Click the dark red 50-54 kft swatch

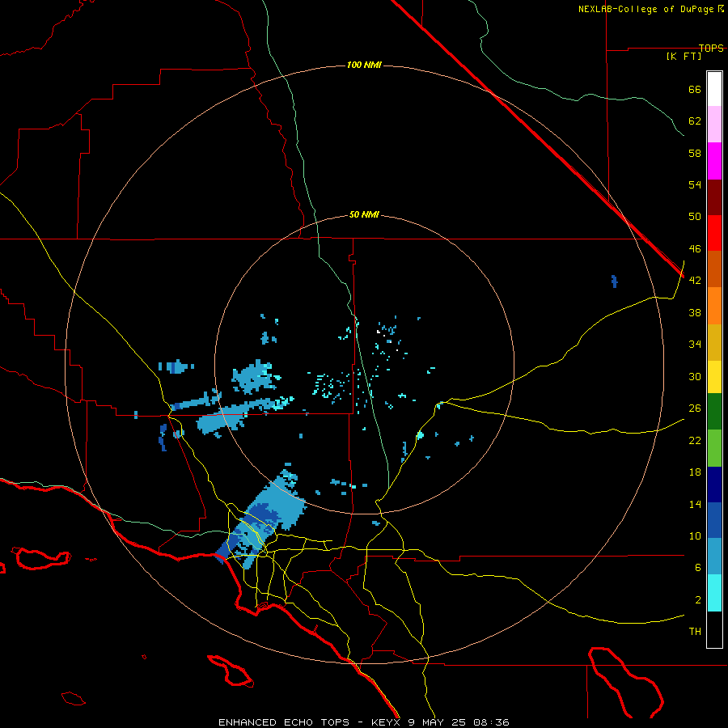coord(714,197)
